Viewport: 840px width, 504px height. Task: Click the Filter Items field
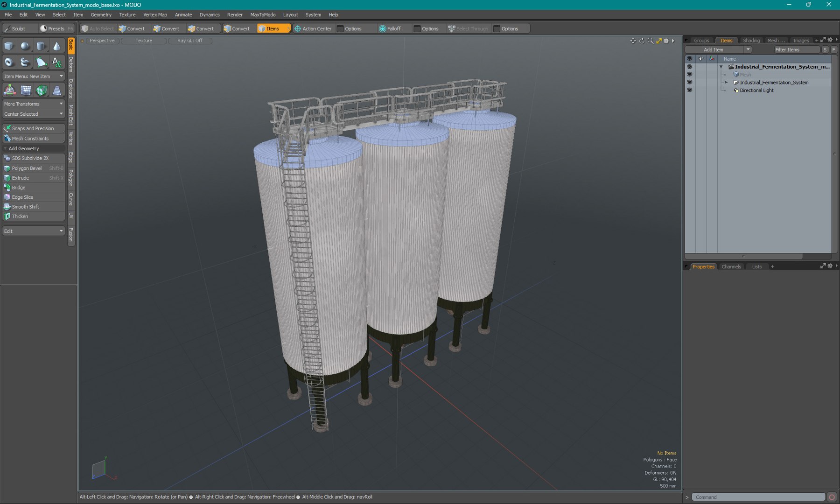point(797,49)
